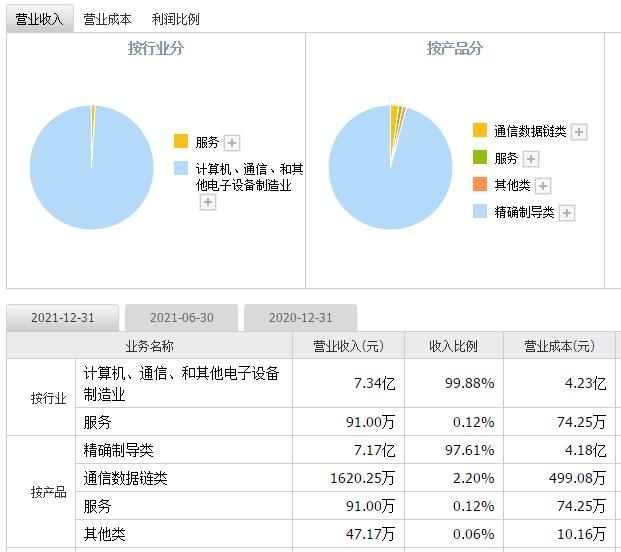
Task: Click the 0.06% revenue ratio
Action: [x=474, y=534]
